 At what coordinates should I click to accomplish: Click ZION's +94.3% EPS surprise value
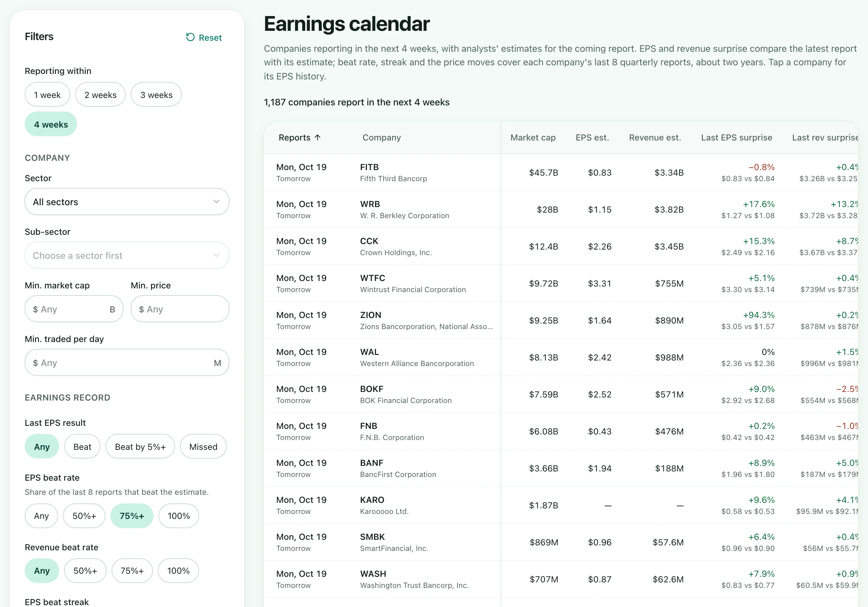tap(759, 315)
